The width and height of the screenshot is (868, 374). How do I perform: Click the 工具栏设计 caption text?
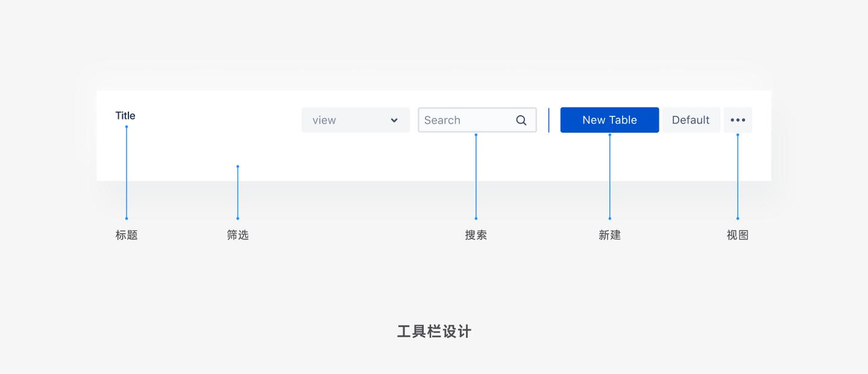point(433,331)
